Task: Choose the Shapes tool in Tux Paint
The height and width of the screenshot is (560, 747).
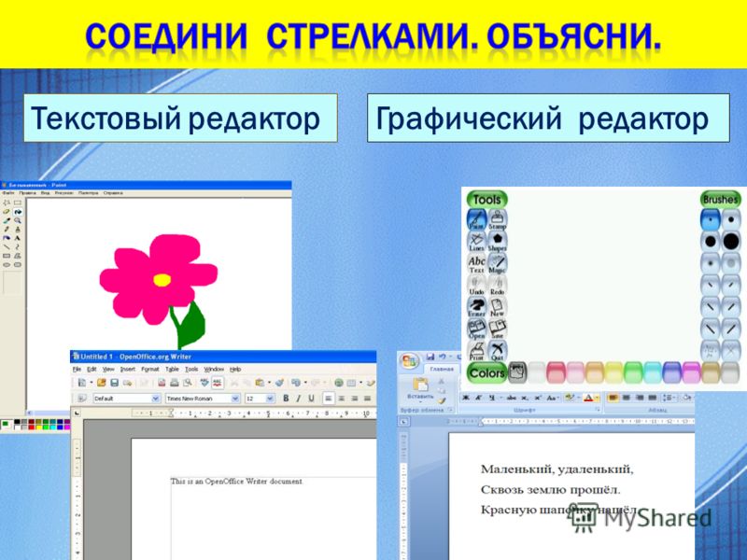Action: [497, 242]
